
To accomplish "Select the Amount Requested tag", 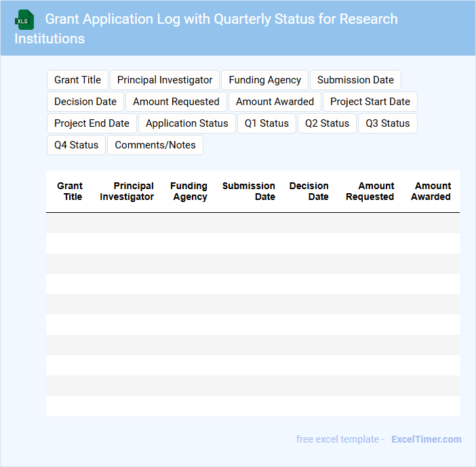I will (176, 102).
